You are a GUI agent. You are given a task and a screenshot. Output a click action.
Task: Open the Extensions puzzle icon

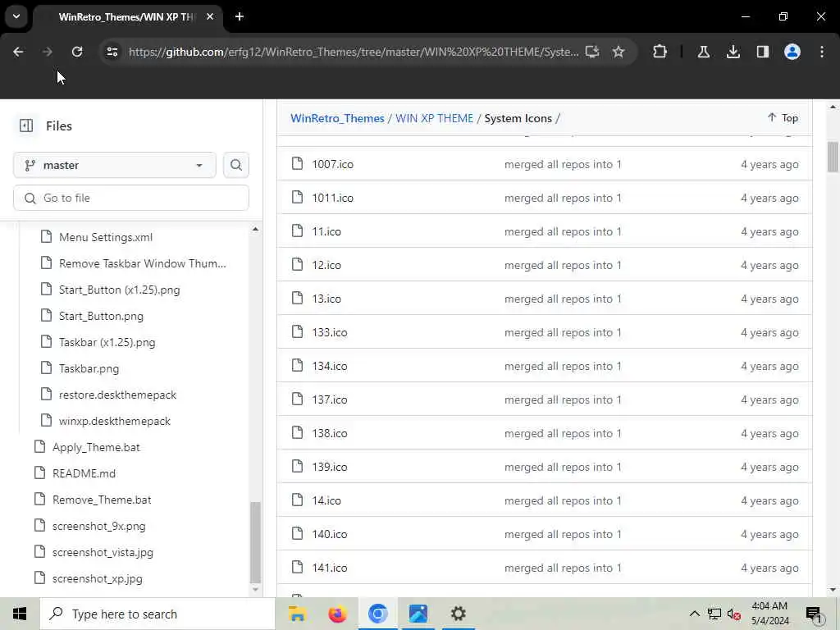pos(660,52)
